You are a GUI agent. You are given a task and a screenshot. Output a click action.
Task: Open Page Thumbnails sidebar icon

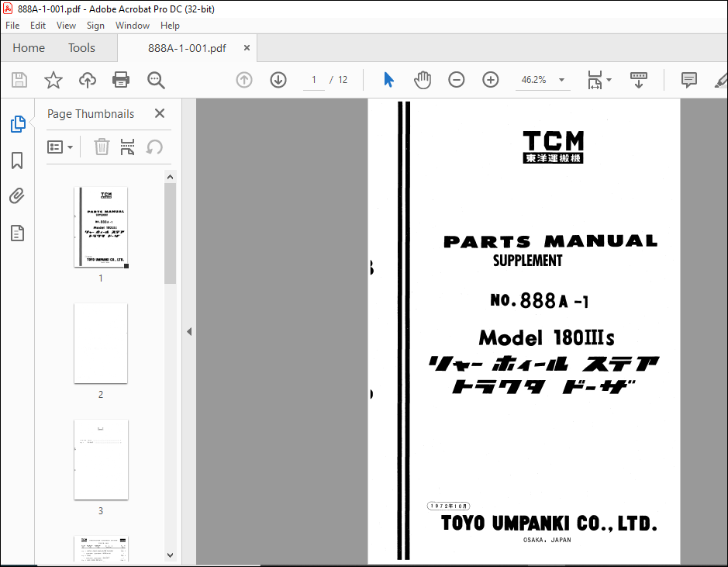(x=18, y=124)
